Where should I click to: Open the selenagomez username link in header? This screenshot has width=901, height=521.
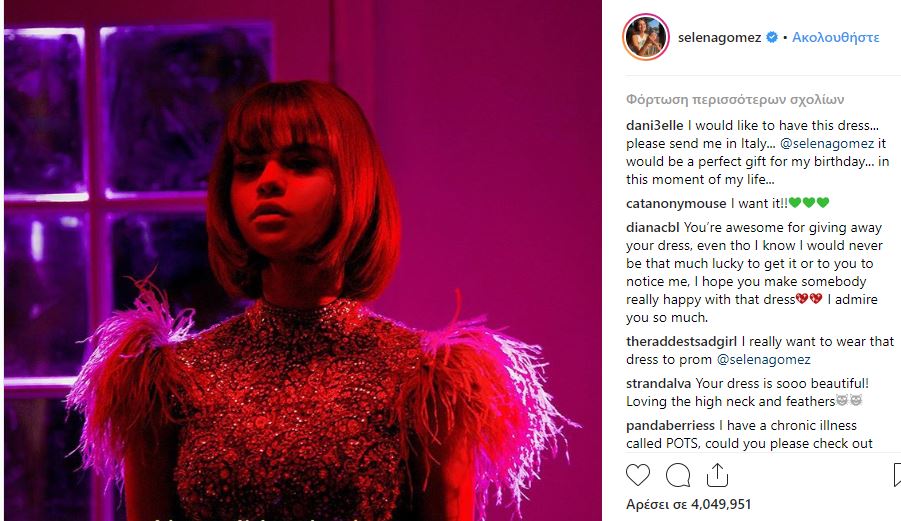(x=719, y=37)
